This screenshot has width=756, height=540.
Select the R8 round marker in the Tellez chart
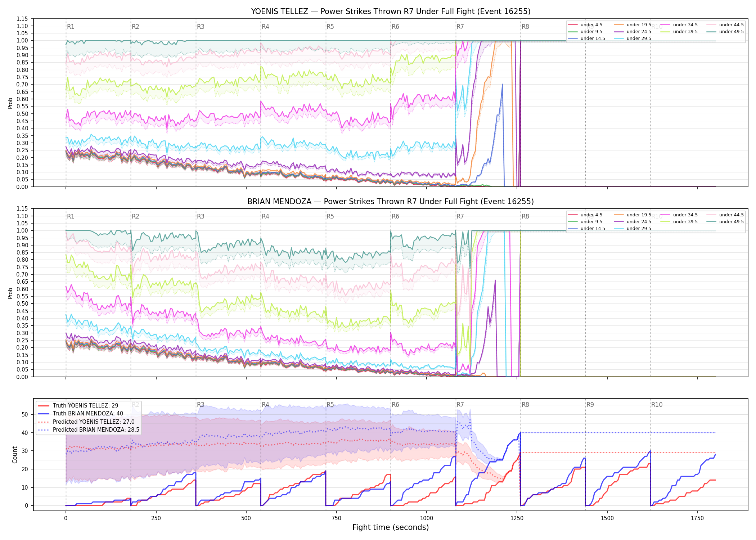(525, 27)
